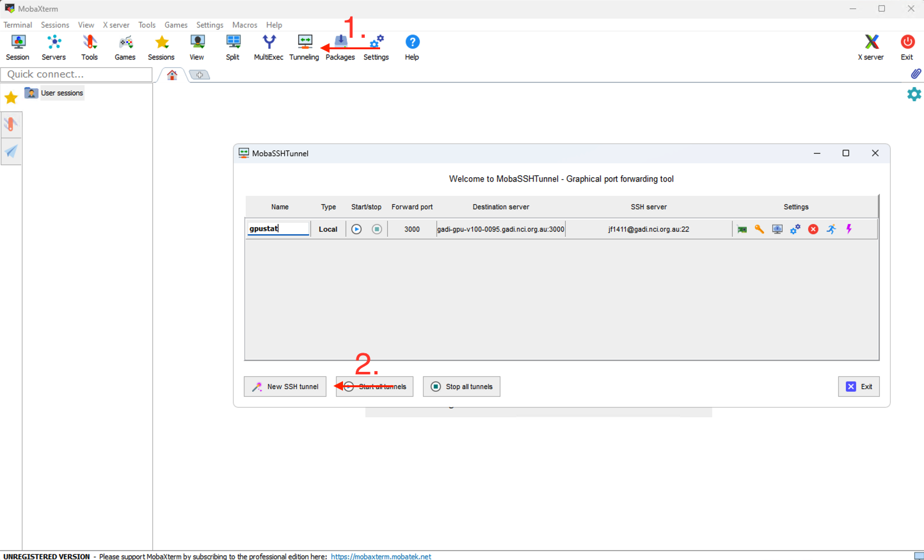
Task: Open the Sessions menu in menu bar
Action: (x=55, y=25)
